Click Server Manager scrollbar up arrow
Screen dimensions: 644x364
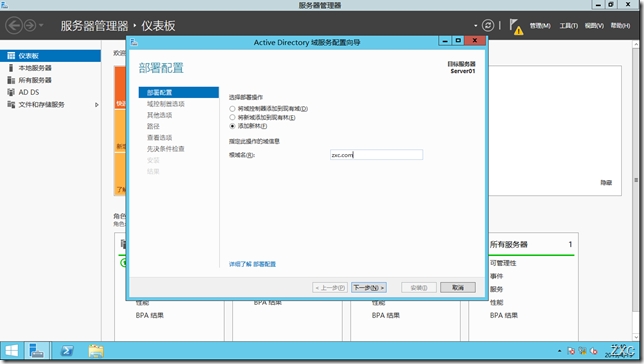pos(636,44)
